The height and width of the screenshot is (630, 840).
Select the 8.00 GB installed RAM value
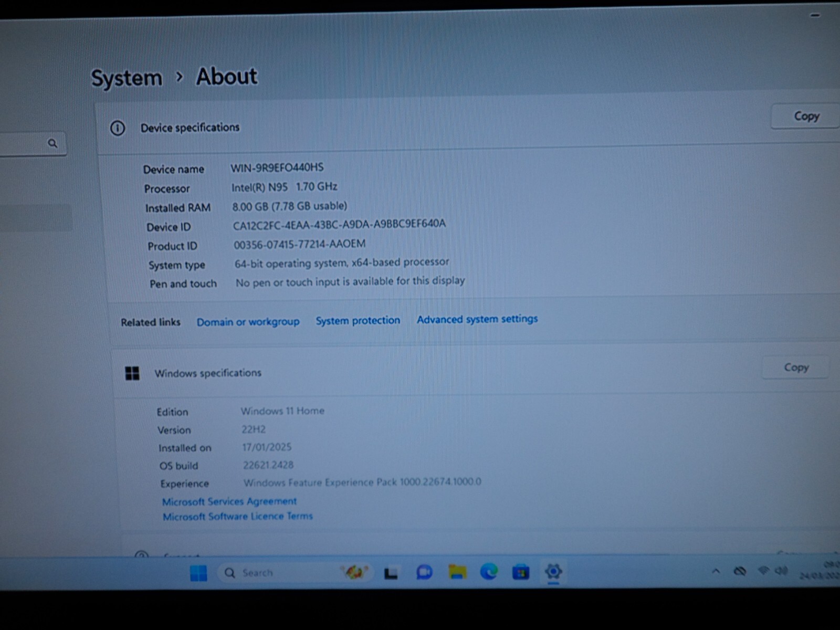[290, 206]
